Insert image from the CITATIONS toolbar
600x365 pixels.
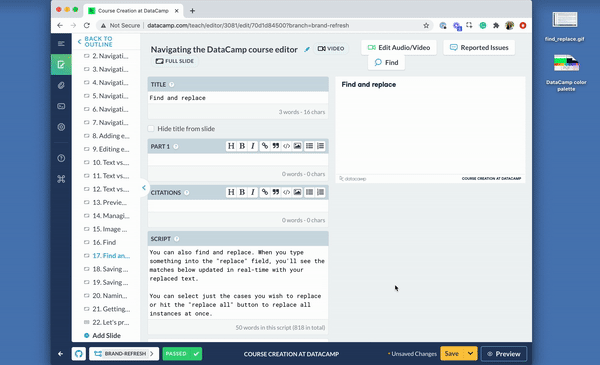tap(297, 192)
